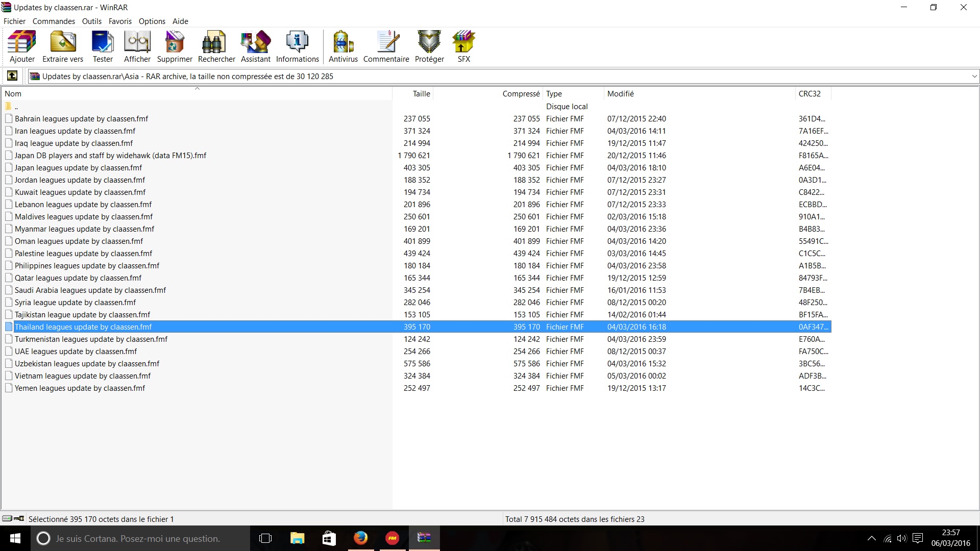Select Thailand leagues update by claassen.fmf
The image size is (980, 551).
(x=416, y=327)
